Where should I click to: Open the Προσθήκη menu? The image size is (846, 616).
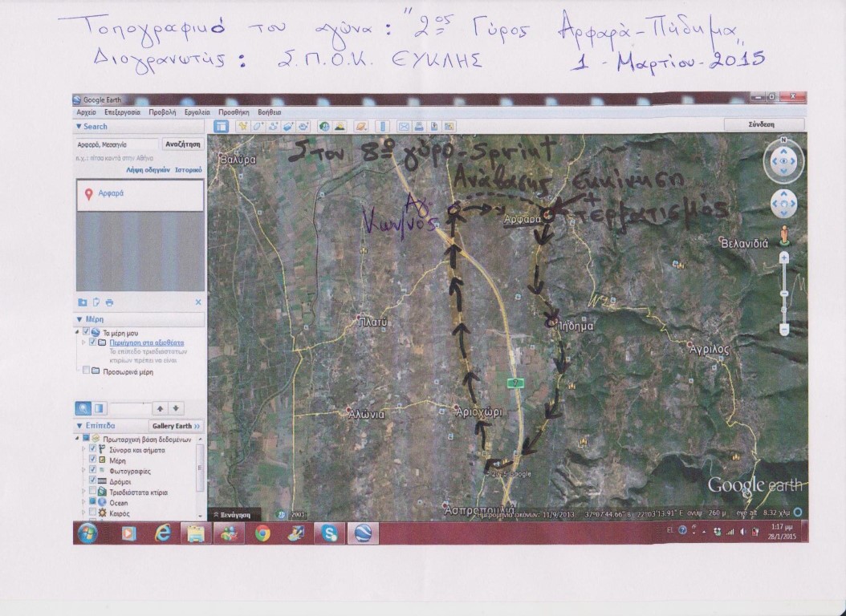[234, 112]
